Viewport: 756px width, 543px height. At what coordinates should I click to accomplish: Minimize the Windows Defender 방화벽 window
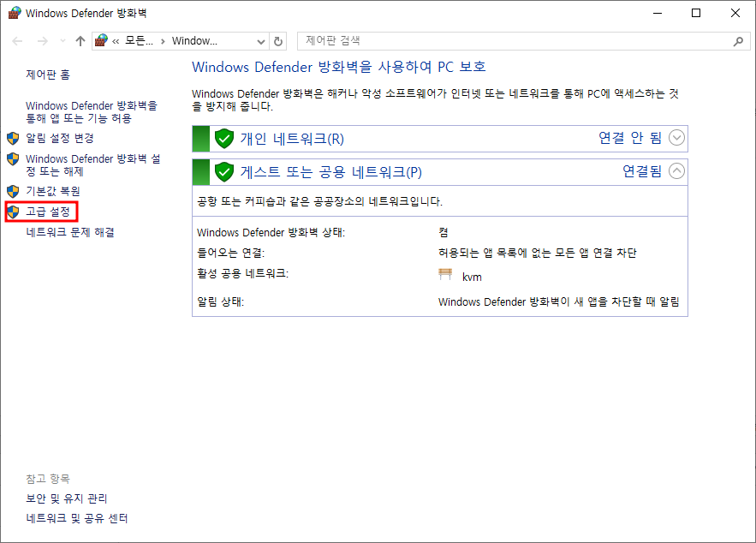tap(658, 13)
